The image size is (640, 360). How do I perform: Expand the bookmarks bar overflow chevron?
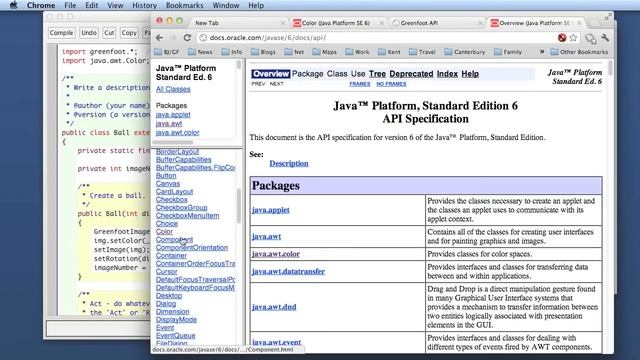click(x=542, y=52)
